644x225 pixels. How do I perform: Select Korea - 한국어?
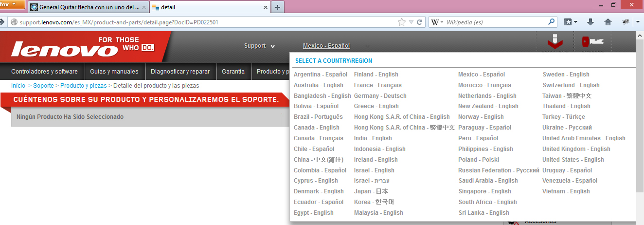pyautogui.click(x=374, y=202)
